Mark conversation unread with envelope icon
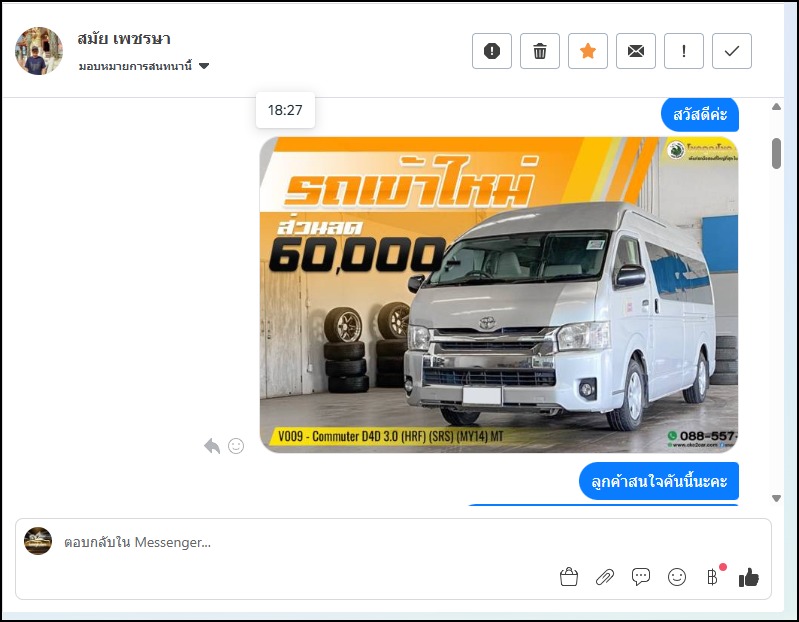Screen dimensions: 799x622 click(635, 51)
